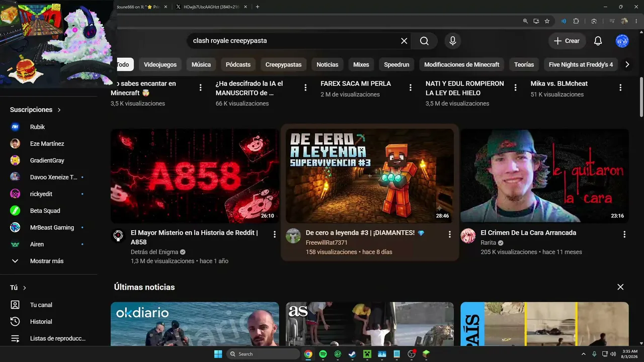This screenshot has height=362, width=644.
Task: Open the Windows Start menu
Action: (218, 354)
